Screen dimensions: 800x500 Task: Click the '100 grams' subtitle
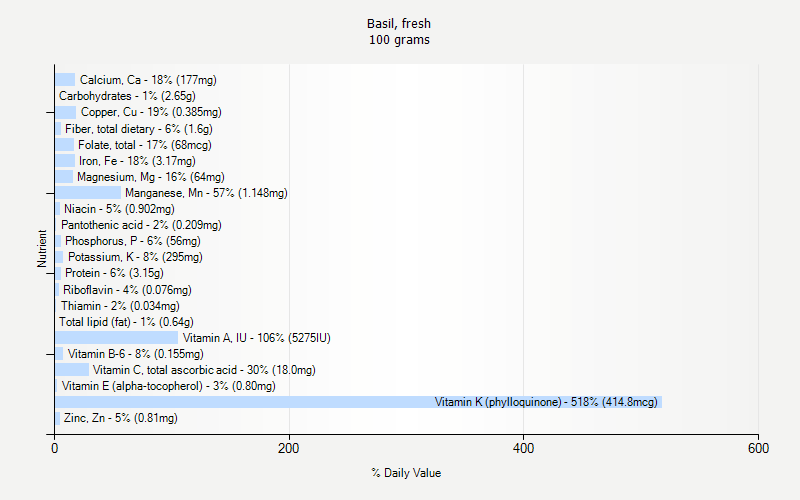(x=399, y=40)
